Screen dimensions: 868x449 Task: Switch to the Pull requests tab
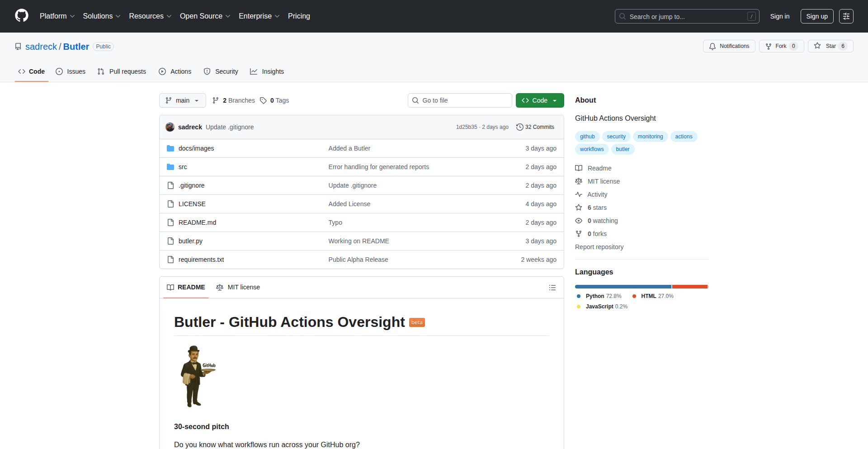(x=122, y=71)
